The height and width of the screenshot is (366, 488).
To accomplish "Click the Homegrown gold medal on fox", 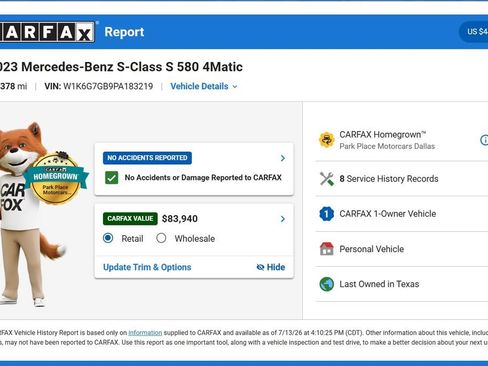I will pos(56,178).
